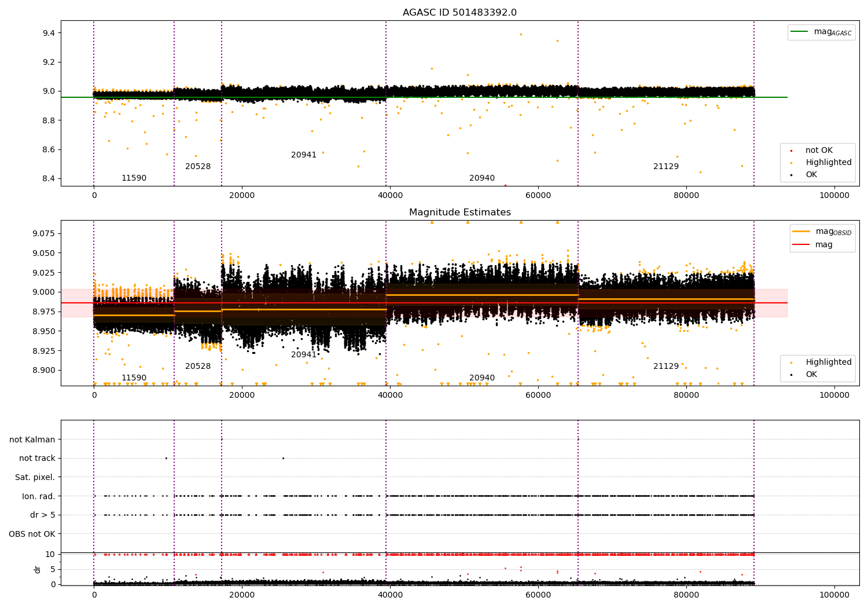The height and width of the screenshot is (608, 868).
Task: Click the 'not track' row label
Action: (37, 459)
